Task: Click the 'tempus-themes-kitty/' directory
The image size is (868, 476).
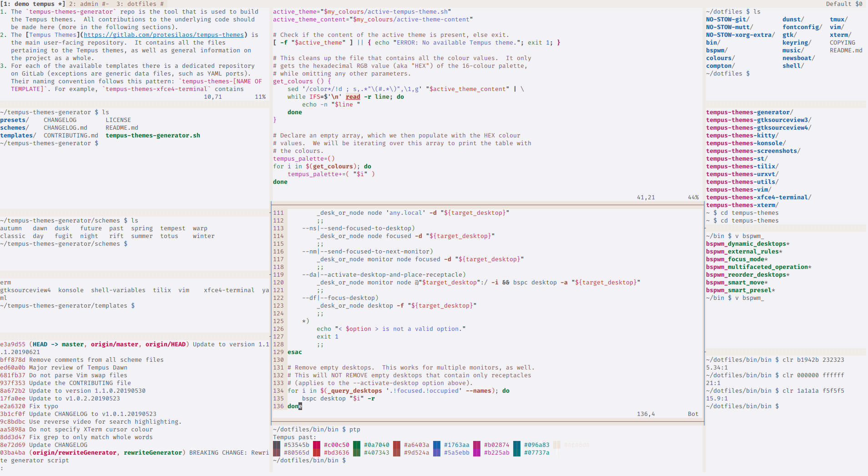Action: pos(742,136)
